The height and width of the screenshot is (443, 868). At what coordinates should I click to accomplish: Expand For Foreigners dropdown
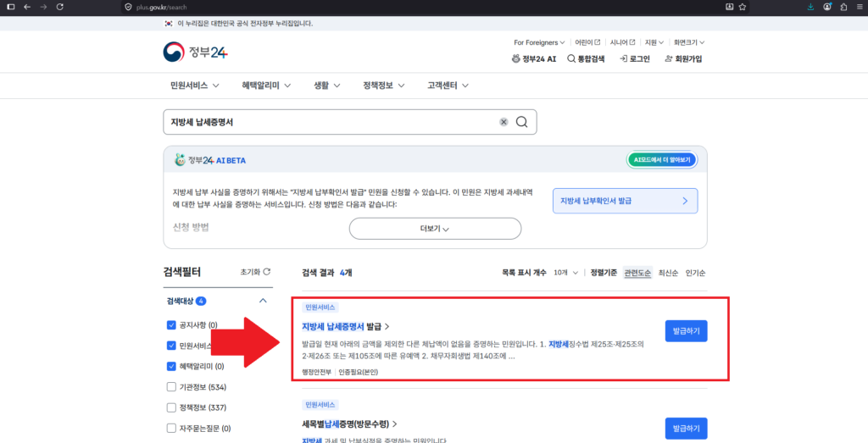539,42
